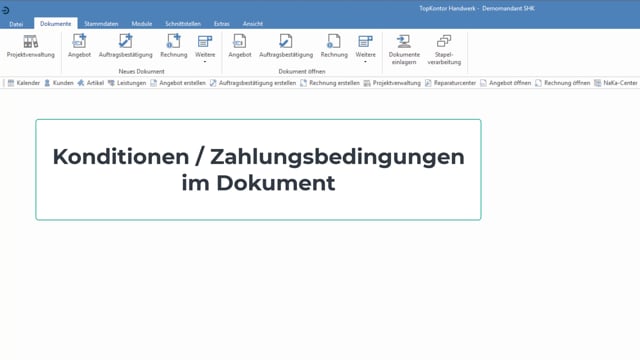Switch to Module tab
The height and width of the screenshot is (360, 640).
click(x=142, y=24)
